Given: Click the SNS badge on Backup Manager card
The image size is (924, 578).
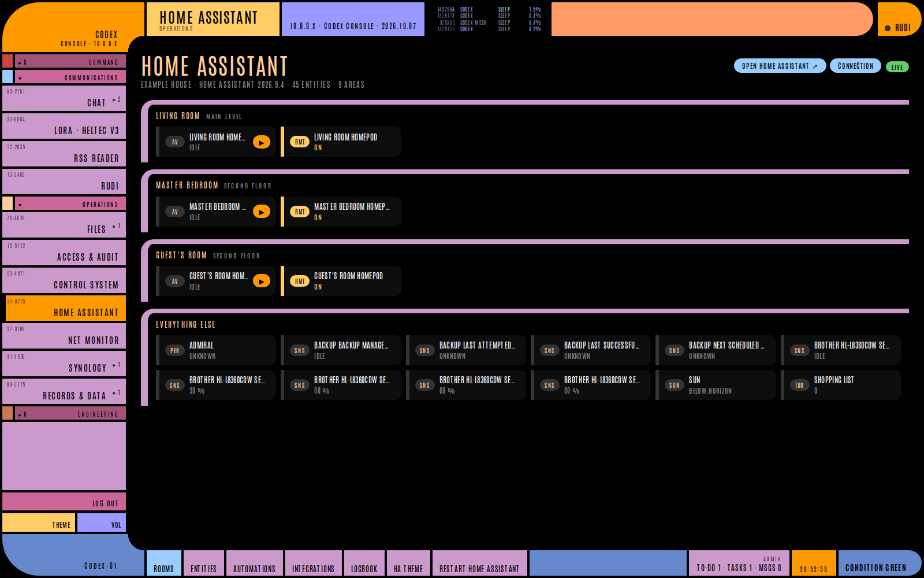Looking at the screenshot, I should pos(300,351).
